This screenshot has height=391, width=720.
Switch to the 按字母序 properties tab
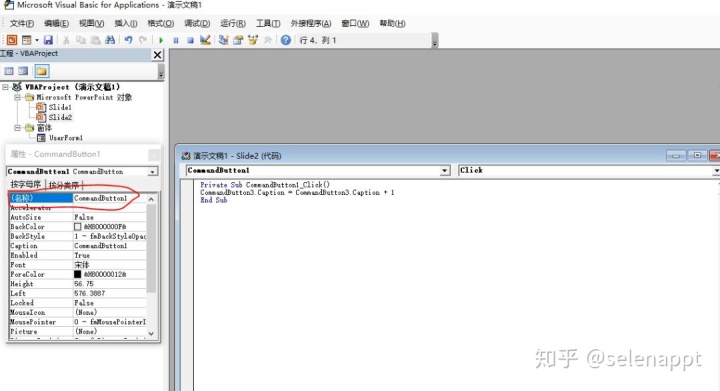point(26,184)
